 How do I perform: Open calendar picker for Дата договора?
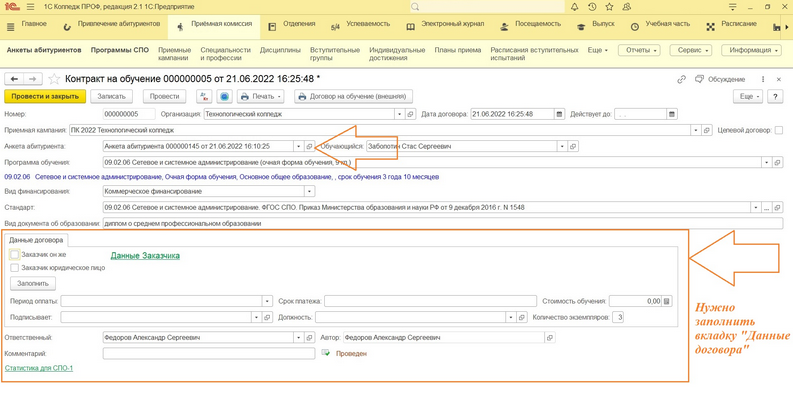[559, 114]
